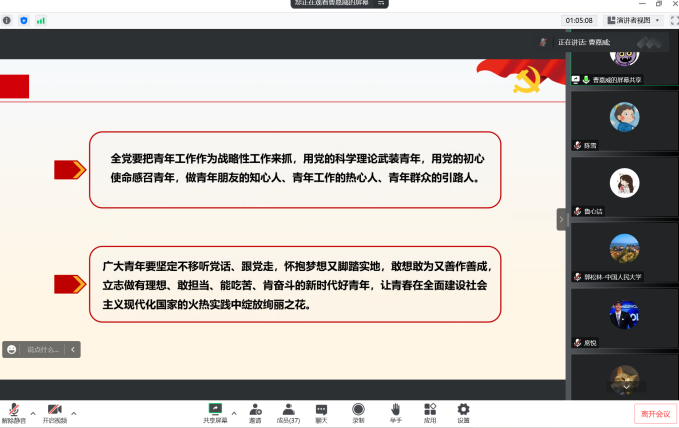This screenshot has height=428, width=679.
Task: Open the 邀请 invite icon
Action: coord(255,411)
